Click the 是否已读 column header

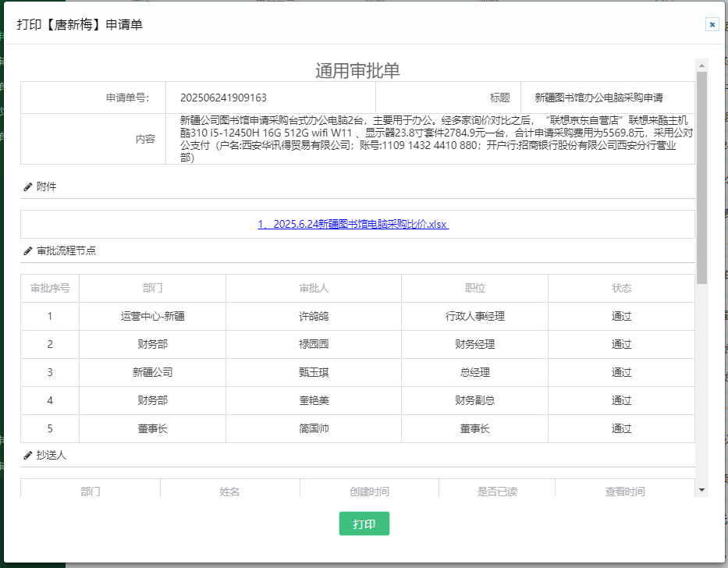click(x=497, y=492)
